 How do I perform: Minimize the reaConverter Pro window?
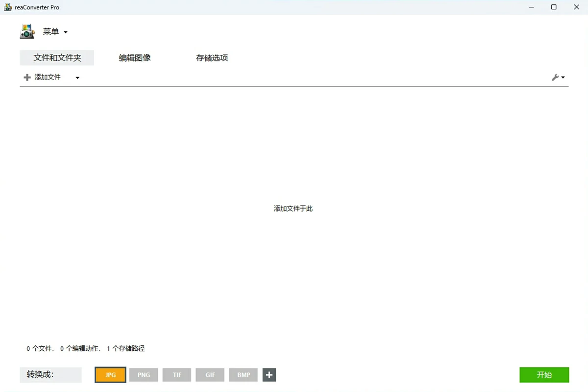click(532, 7)
